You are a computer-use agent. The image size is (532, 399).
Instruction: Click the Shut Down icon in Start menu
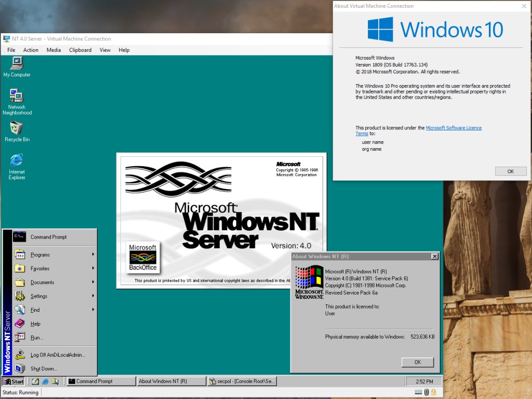(20, 369)
